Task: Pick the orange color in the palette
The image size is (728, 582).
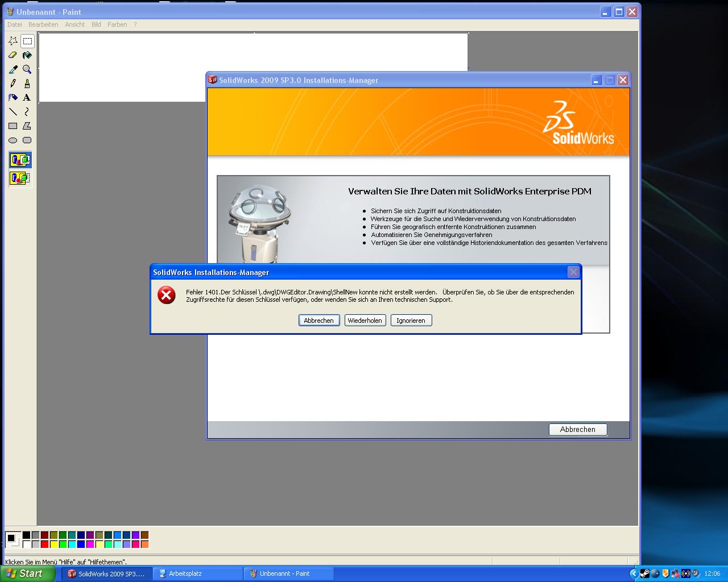Action: (144, 544)
